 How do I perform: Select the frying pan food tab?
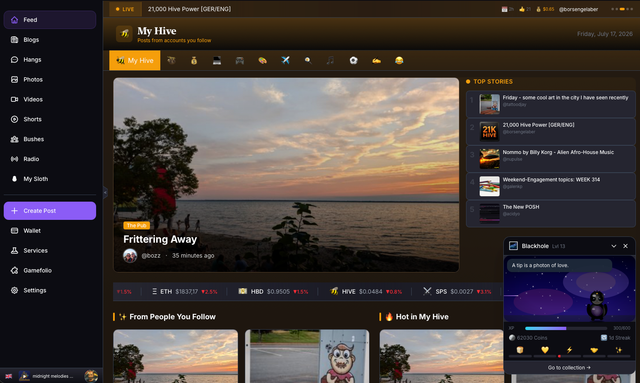click(x=308, y=60)
